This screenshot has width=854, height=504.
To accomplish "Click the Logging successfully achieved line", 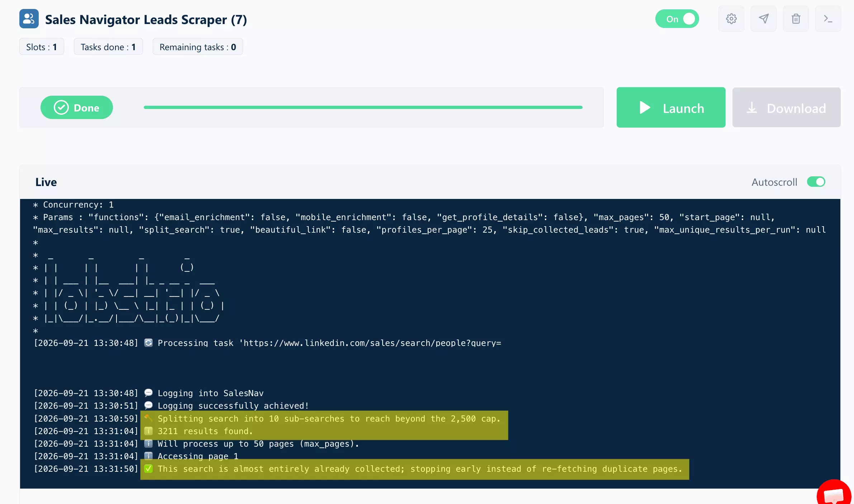I will 171,406.
